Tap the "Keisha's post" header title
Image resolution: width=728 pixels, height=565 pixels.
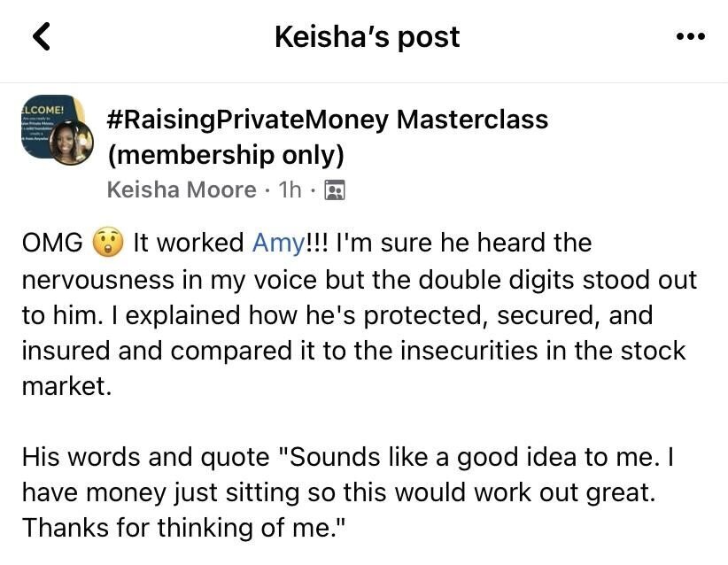tap(367, 37)
